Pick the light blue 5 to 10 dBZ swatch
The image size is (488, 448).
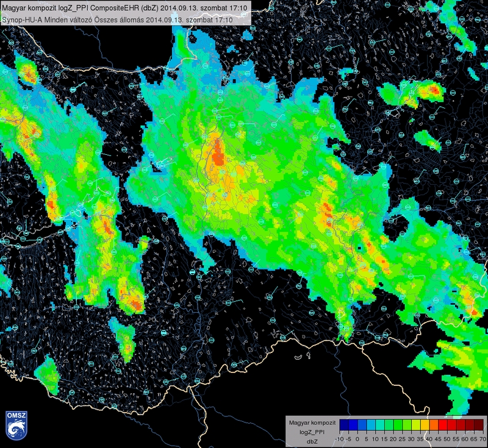[x=371, y=425]
